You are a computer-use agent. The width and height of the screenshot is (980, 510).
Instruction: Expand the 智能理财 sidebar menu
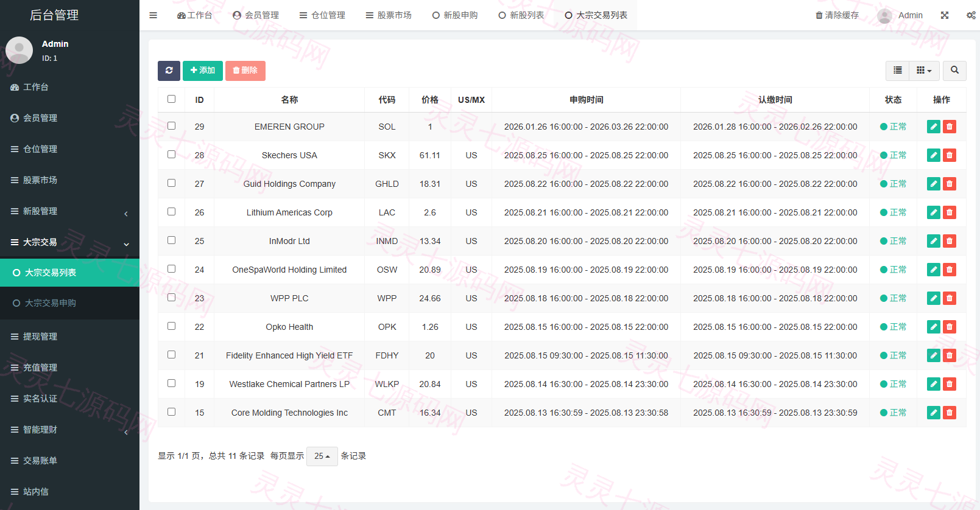click(x=69, y=430)
